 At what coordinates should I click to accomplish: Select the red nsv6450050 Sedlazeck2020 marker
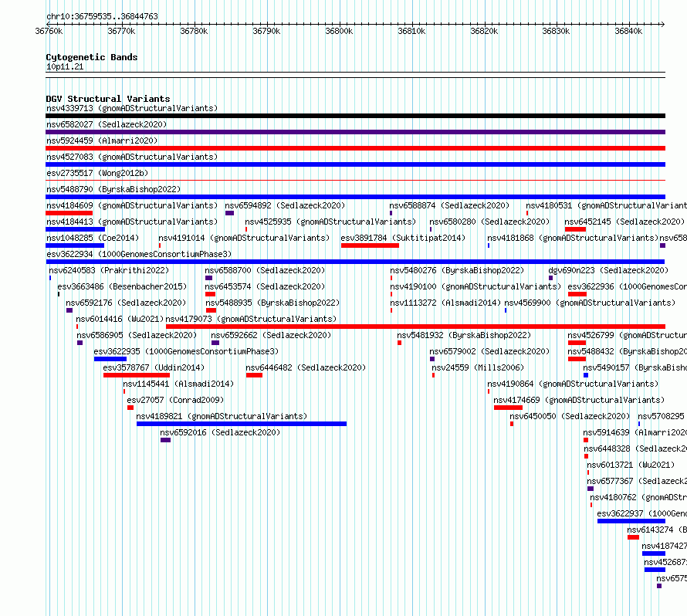[x=512, y=424]
